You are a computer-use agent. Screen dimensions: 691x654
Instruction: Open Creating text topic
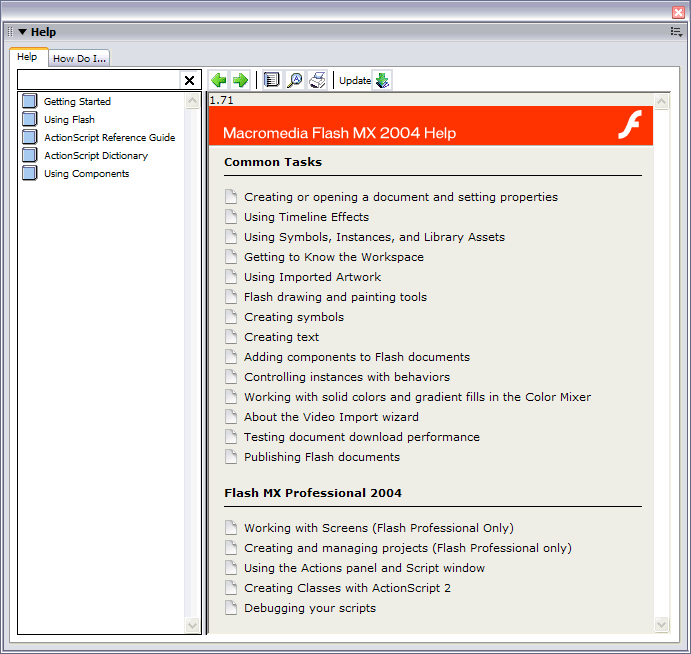click(x=281, y=337)
